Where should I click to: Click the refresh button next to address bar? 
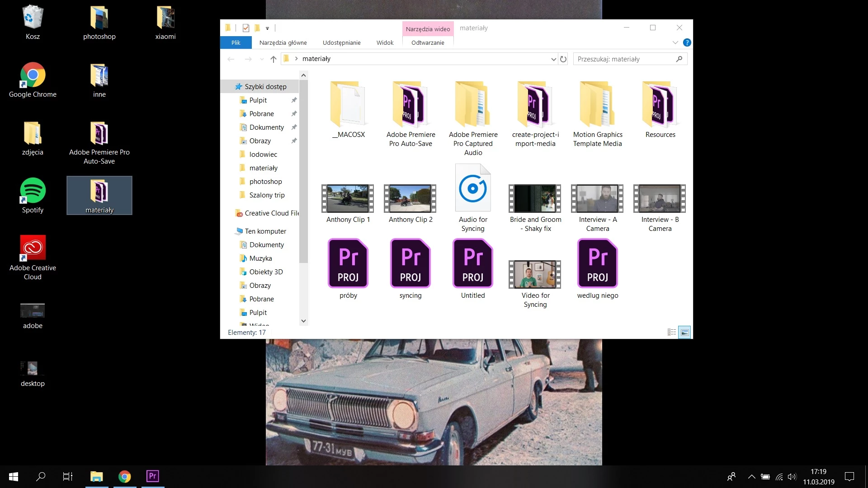pyautogui.click(x=563, y=59)
